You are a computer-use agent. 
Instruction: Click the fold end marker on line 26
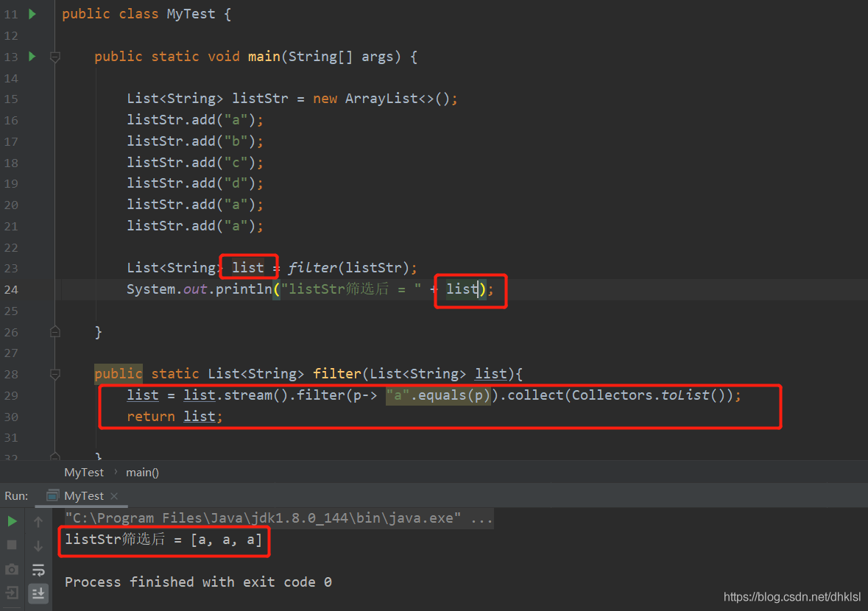point(54,332)
